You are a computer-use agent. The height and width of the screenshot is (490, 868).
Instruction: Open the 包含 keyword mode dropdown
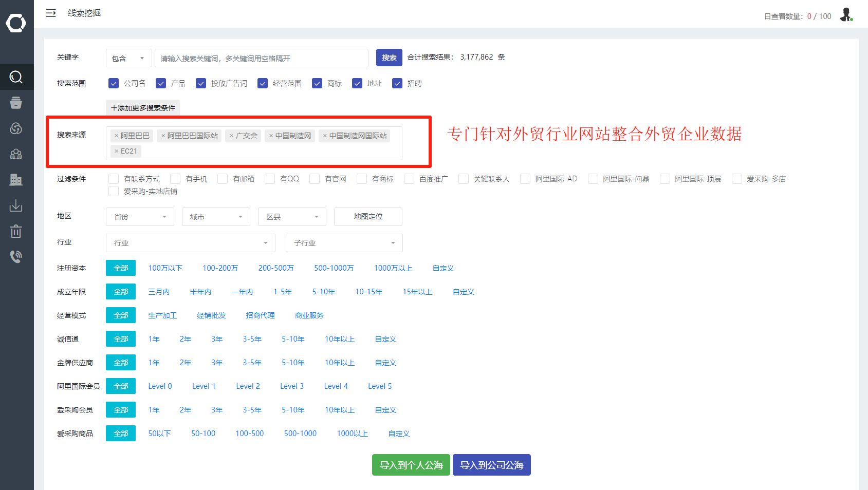click(x=128, y=58)
